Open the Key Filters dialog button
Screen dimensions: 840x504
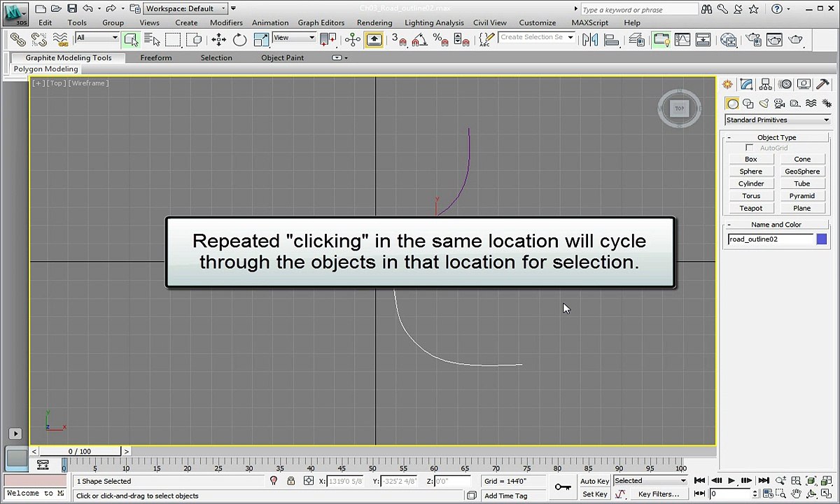tap(659, 494)
